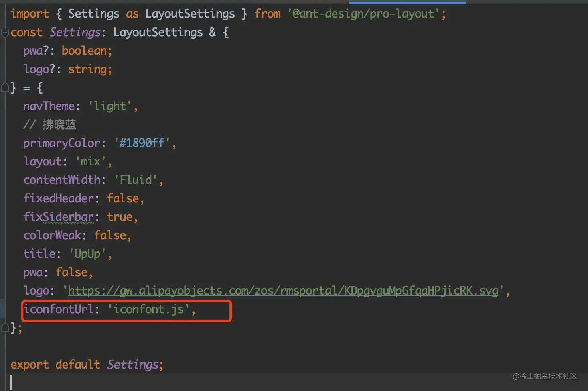The width and height of the screenshot is (588, 391).
Task: Select the 'iconfont.js' string value
Action: point(149,309)
